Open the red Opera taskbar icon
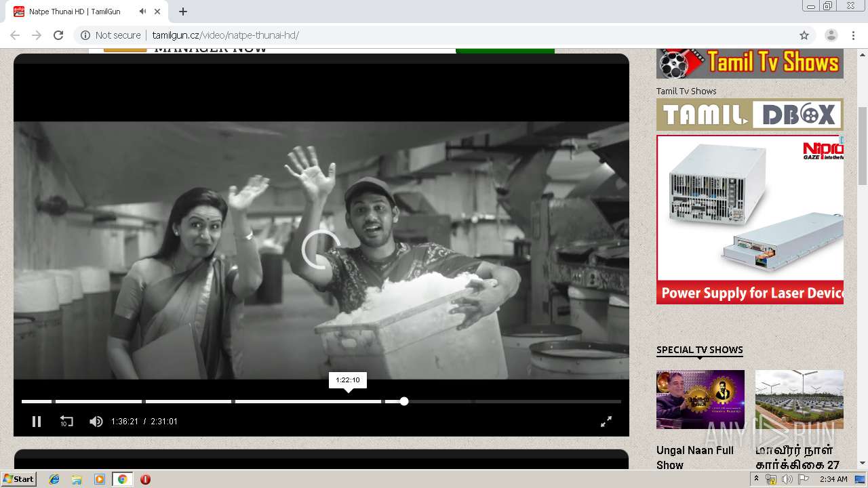868x488 pixels. (x=145, y=479)
